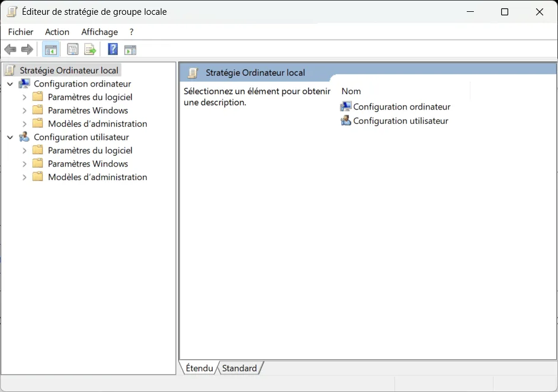
Task: Click folder icon of Paramètres Windows under ordinateur
Action: click(x=38, y=110)
